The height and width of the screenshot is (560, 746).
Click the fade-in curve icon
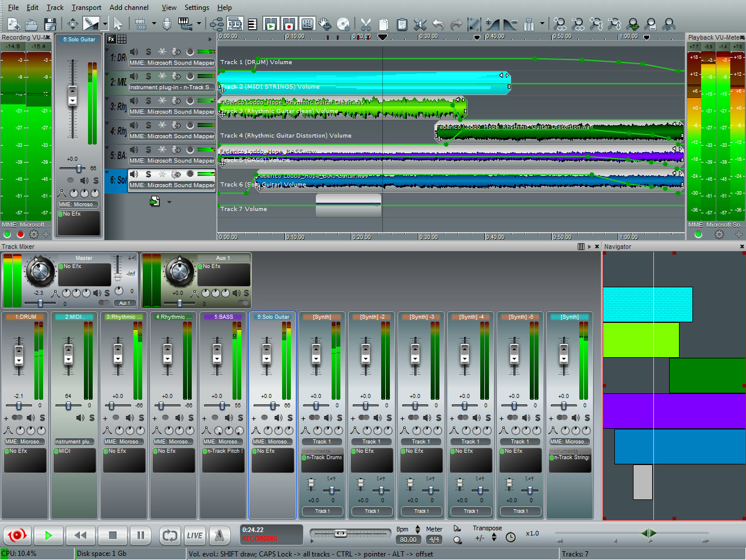[492, 24]
